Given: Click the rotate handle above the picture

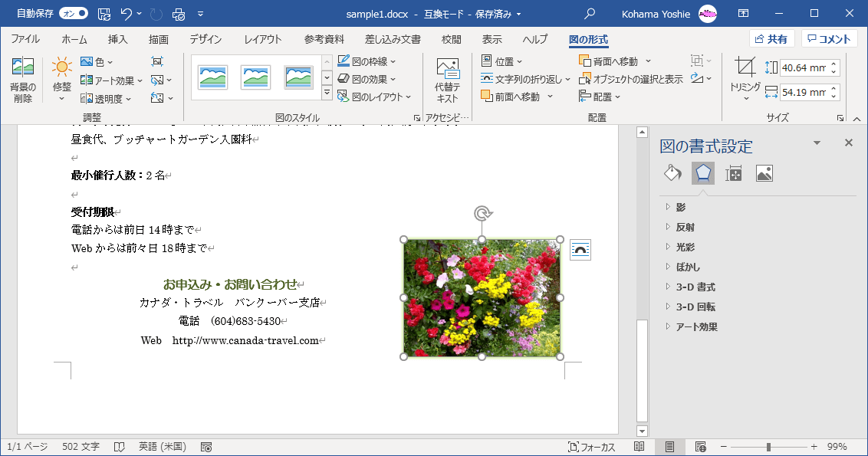Looking at the screenshot, I should [x=483, y=213].
